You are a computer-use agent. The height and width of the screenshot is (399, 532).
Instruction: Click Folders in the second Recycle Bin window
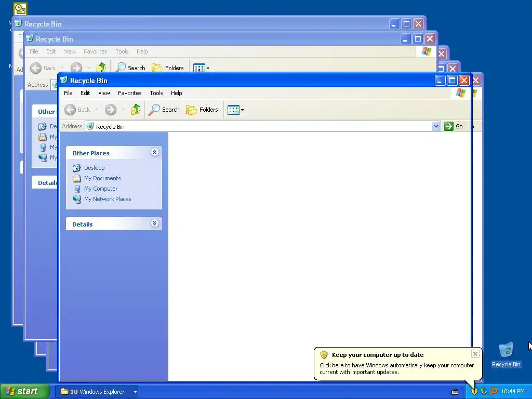(168, 68)
